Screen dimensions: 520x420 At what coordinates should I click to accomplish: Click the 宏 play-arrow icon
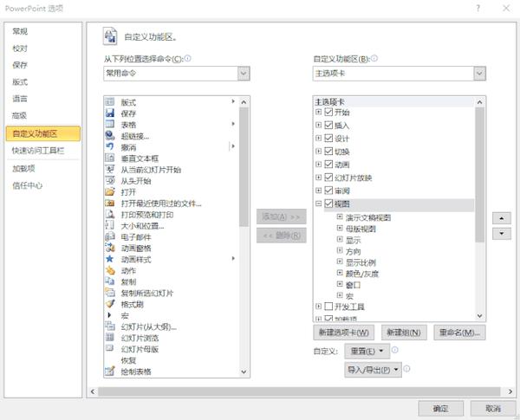110,315
